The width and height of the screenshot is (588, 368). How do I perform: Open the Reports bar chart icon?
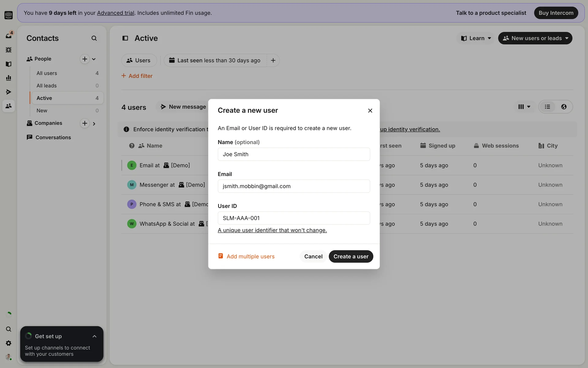coord(9,78)
